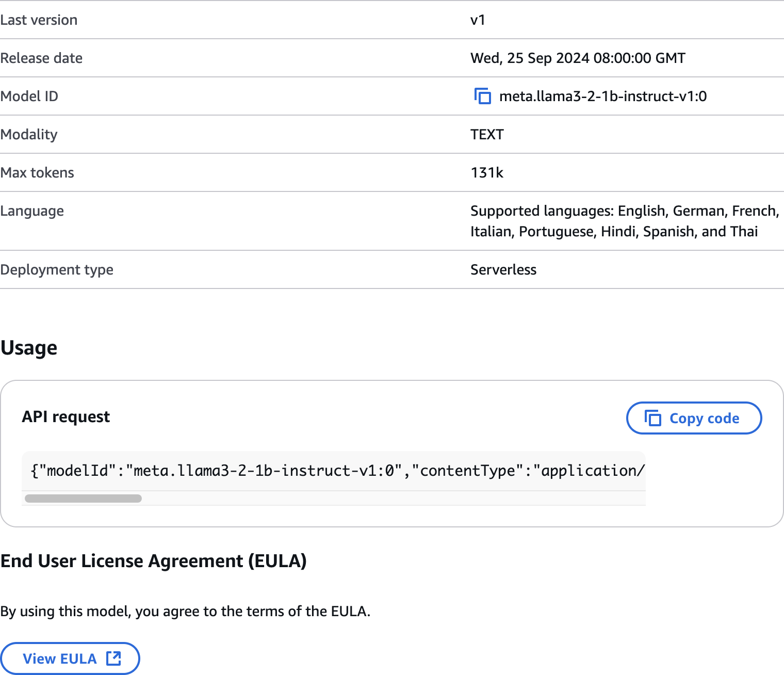This screenshot has width=784, height=675.
Task: Click the Deployment type row label
Action: click(x=57, y=270)
